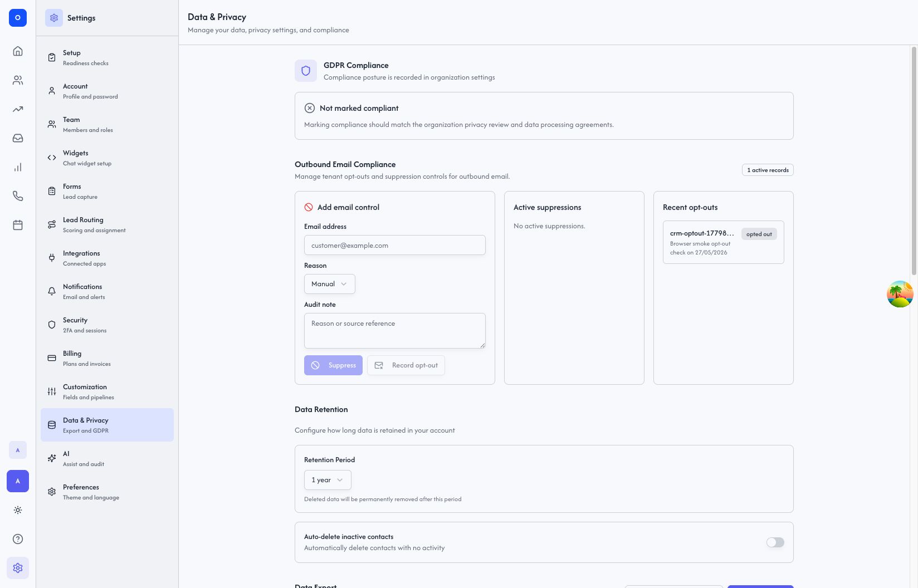This screenshot has height=588, width=918.
Task: Click the Record opt-out button
Action: (x=406, y=365)
